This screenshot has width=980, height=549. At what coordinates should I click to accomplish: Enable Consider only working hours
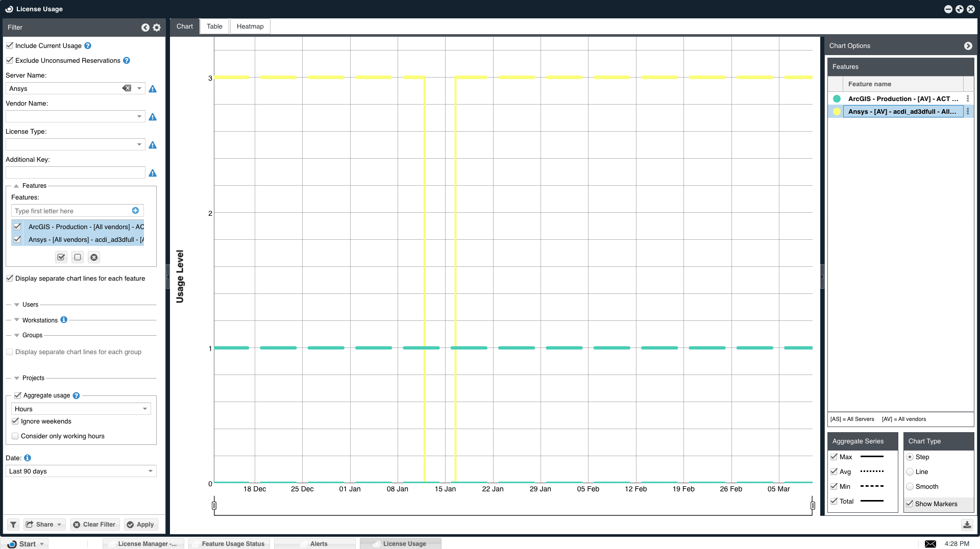coord(15,436)
